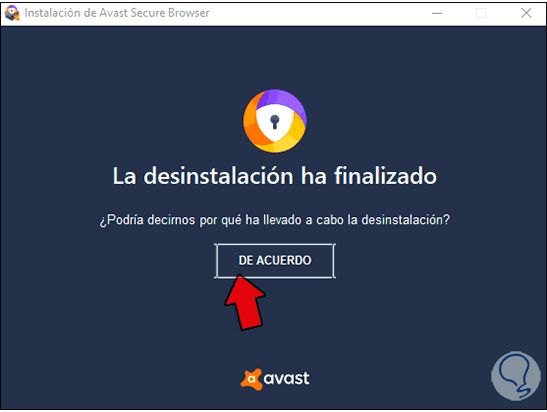Viewport: 547px width, 412px height.
Task: Click the orange avast 'a' emblem
Action: pos(251,379)
